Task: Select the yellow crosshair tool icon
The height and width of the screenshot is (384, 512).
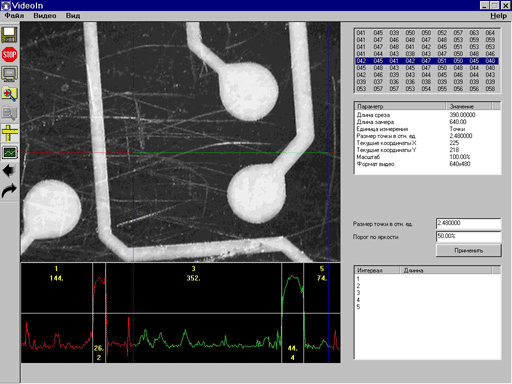Action: (9, 133)
